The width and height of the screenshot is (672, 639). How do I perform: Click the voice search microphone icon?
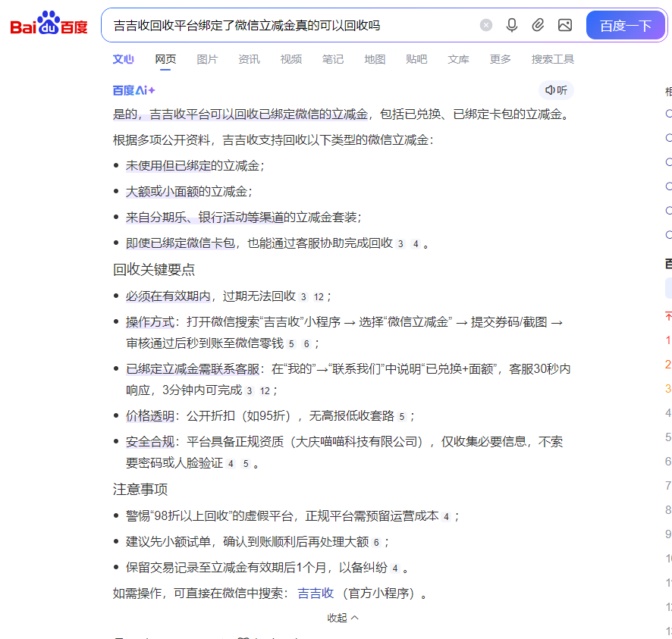[512, 25]
